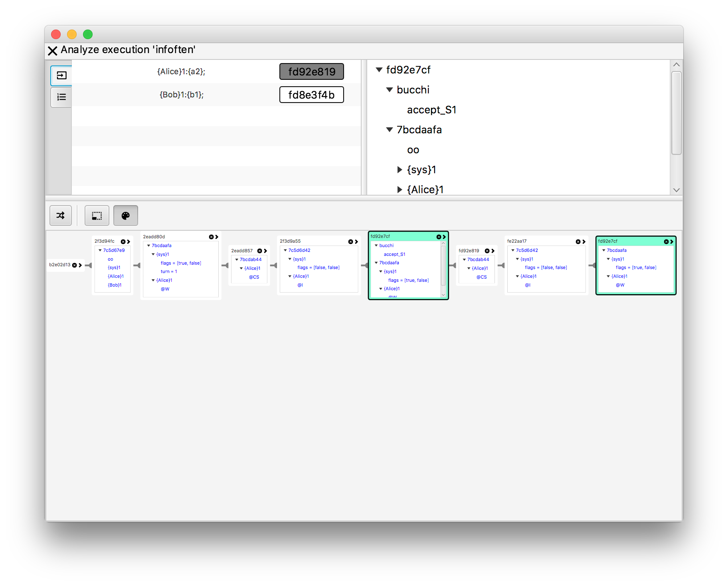Click the small scrollbar inside the highlighted fd92e7cf node

click(443, 265)
